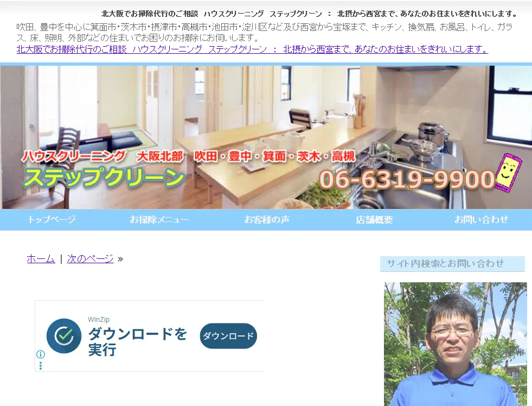Click the サイト内検索とお問い合わせ sidebar heading
This screenshot has height=406, width=532.
(452, 264)
